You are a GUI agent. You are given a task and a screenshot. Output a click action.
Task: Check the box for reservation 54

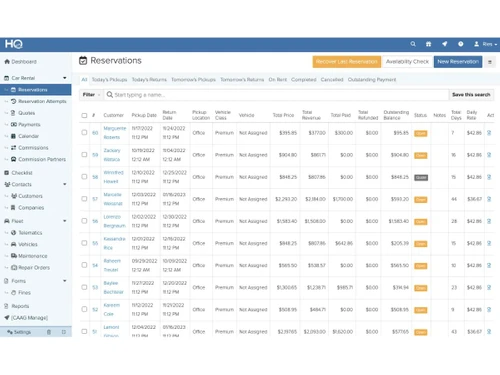point(84,265)
